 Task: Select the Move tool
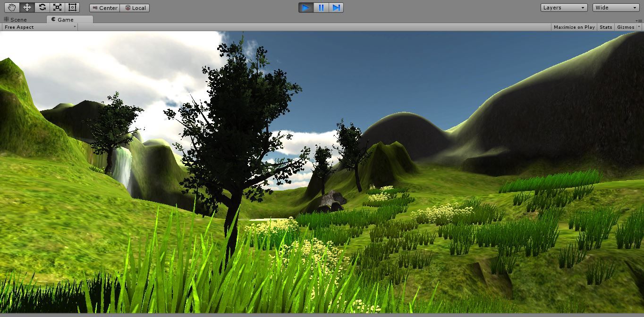pos(27,8)
